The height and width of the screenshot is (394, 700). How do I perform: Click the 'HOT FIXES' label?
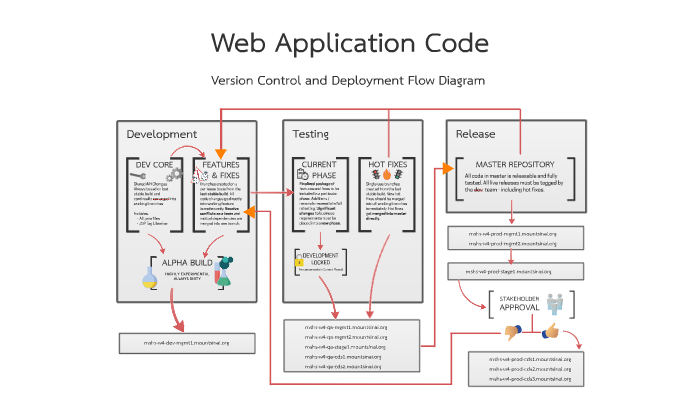[x=388, y=165]
